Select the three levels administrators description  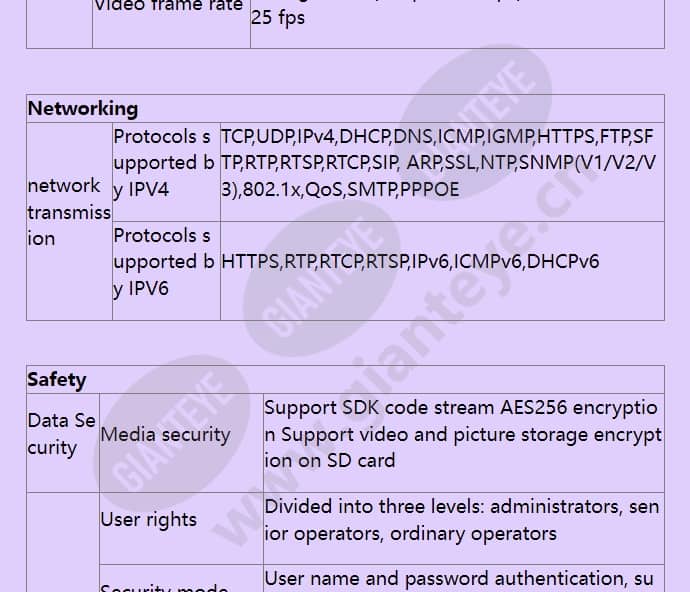pos(462,520)
